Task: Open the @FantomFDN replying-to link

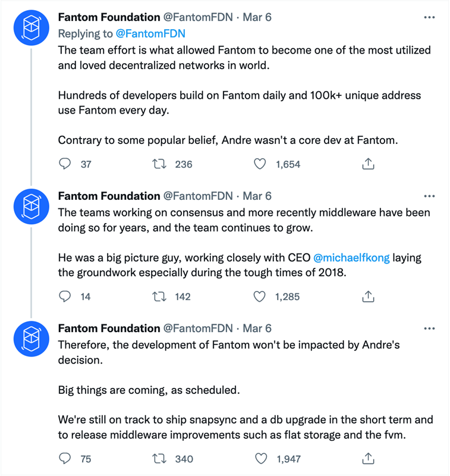Action: click(x=150, y=34)
